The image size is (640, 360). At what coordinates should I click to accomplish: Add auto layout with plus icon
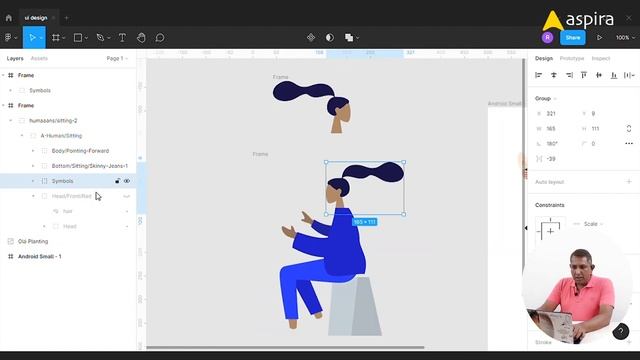(629, 182)
